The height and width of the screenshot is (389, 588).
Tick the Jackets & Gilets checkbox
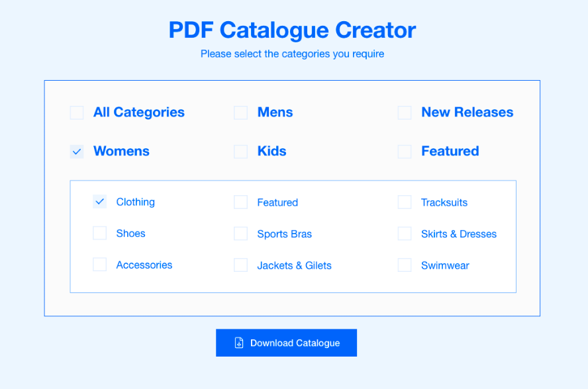coord(240,265)
